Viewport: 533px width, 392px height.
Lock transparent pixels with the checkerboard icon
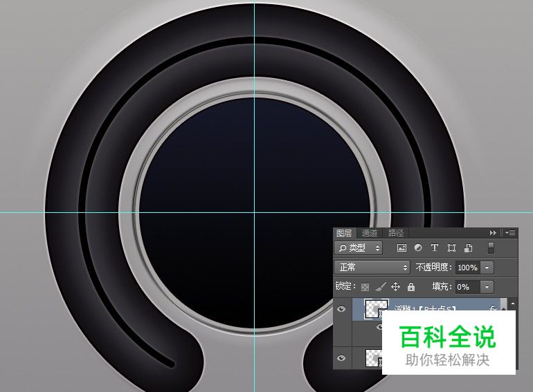pos(365,286)
